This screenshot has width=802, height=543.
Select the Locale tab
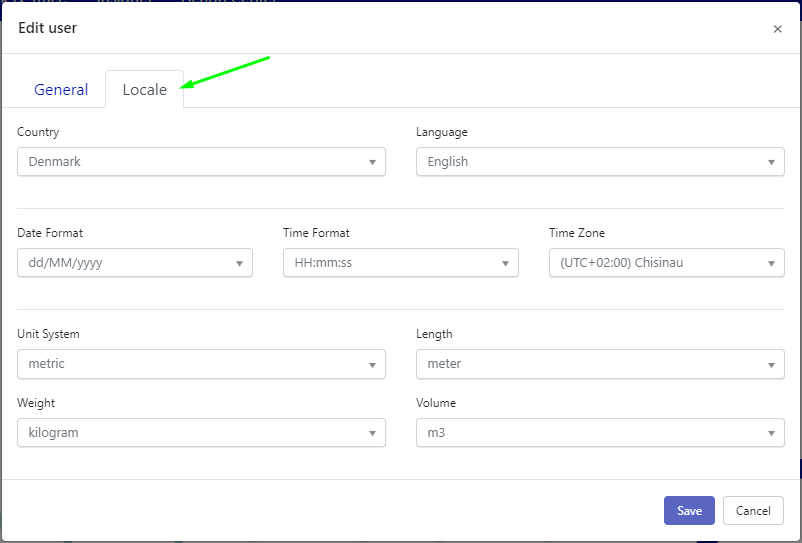[144, 89]
